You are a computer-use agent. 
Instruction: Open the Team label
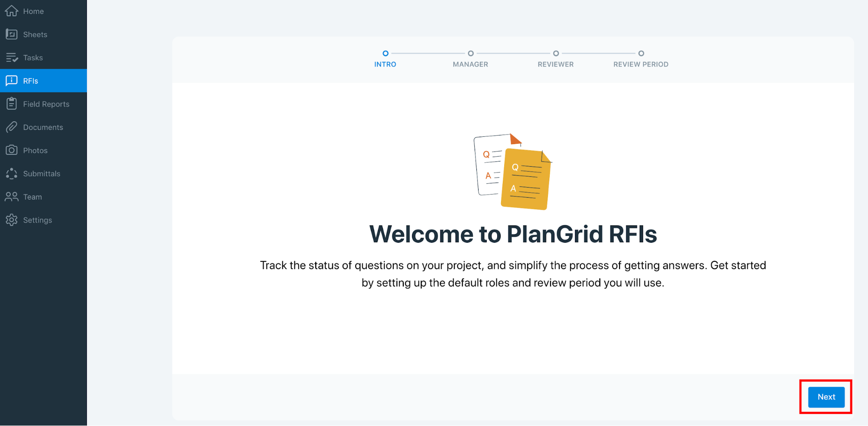[x=33, y=197]
